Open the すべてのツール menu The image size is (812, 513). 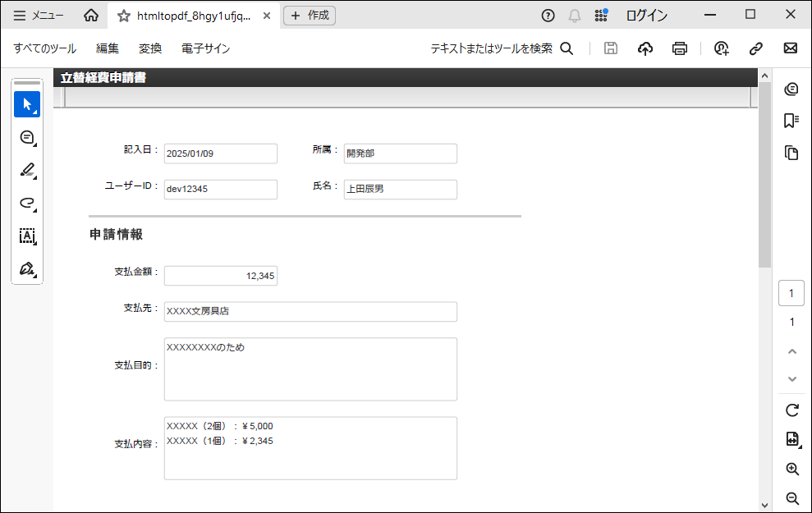(x=45, y=48)
